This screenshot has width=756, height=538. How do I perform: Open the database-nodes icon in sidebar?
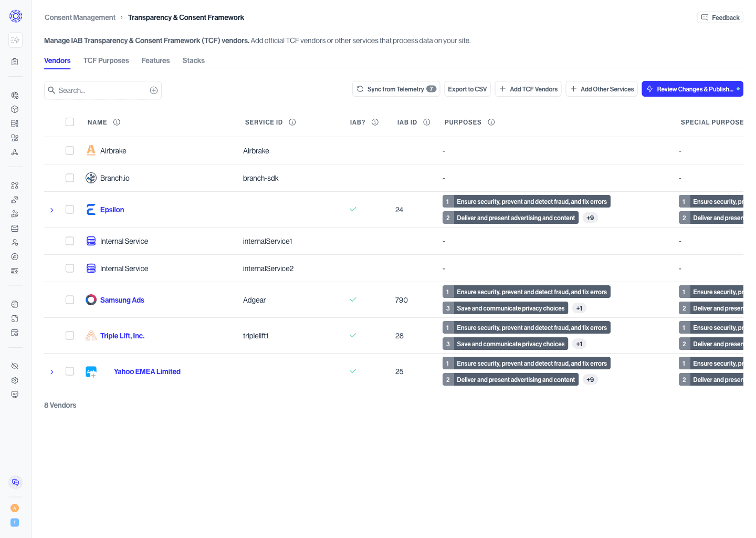tap(15, 123)
